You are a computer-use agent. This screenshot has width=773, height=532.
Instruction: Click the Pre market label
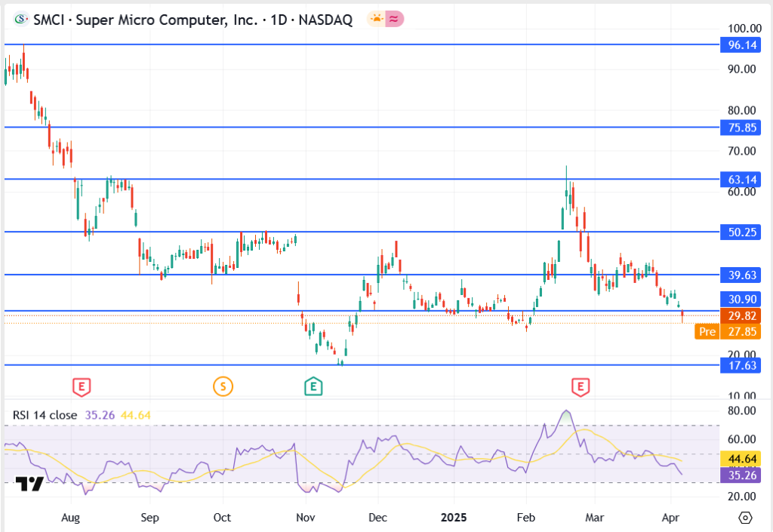(707, 331)
